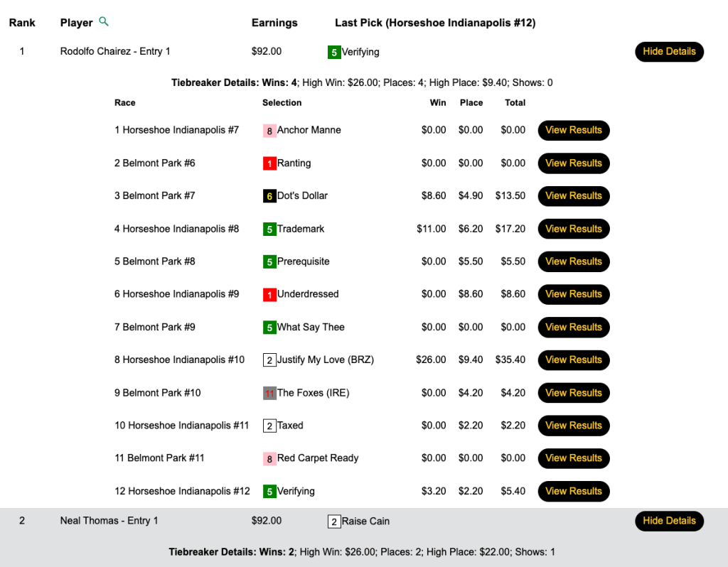Click the gray number 11 badge for The Foxes
This screenshot has height=567, width=728.
click(269, 393)
